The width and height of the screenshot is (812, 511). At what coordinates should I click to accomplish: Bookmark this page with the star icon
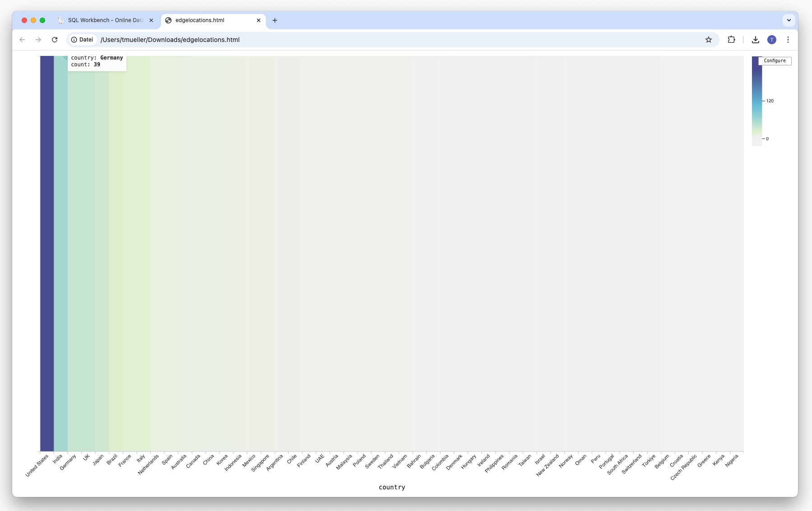pyautogui.click(x=708, y=40)
